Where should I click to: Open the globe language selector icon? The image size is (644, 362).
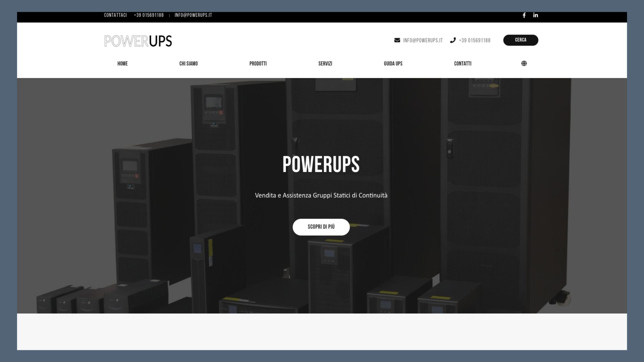click(524, 63)
